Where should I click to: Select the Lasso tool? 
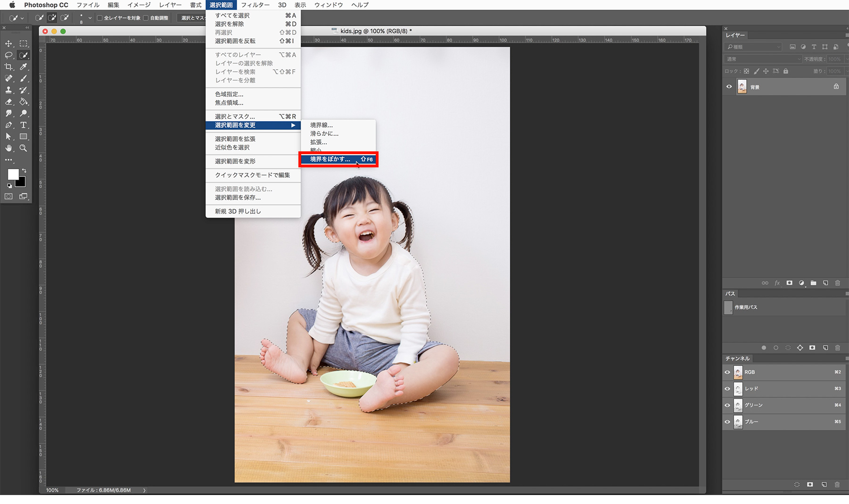pyautogui.click(x=8, y=55)
